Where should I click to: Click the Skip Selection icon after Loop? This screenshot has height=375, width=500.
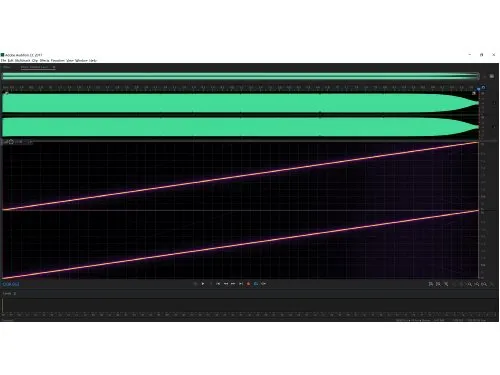264,284
